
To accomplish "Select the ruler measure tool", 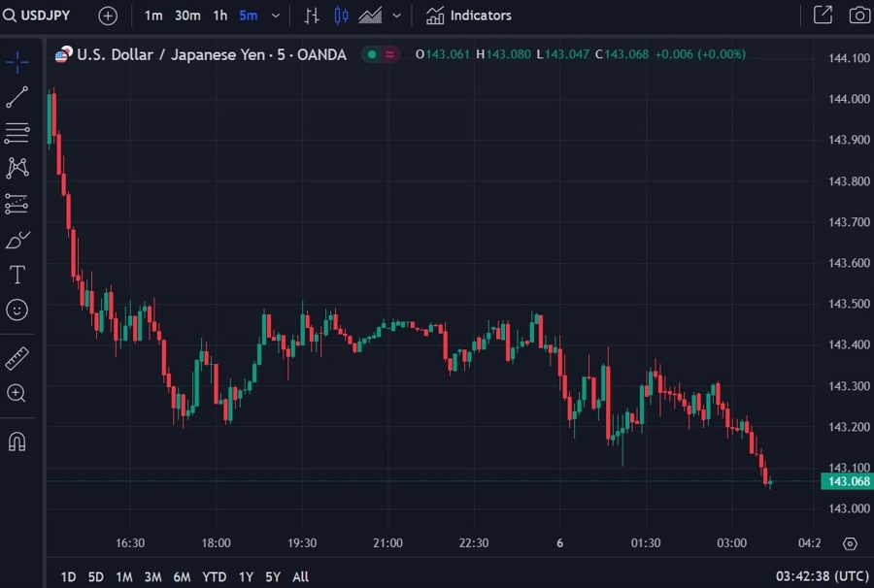I will pyautogui.click(x=17, y=357).
